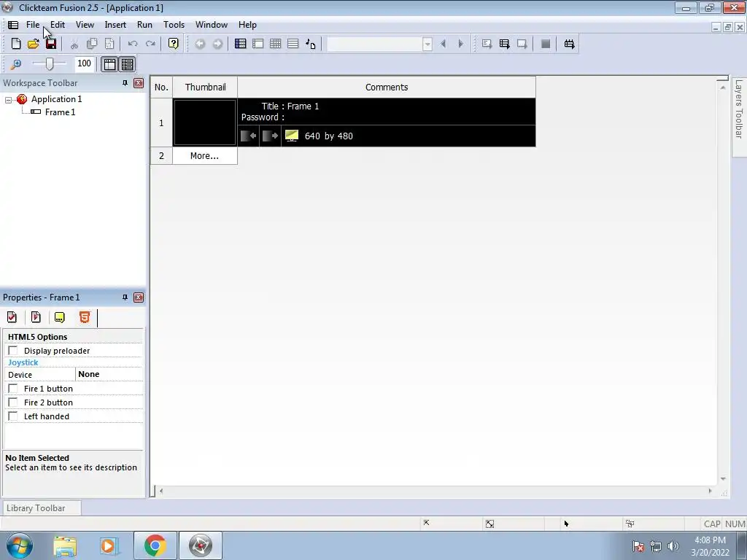
Task: Click the Forward navigation round arrow
Action: tap(217, 44)
